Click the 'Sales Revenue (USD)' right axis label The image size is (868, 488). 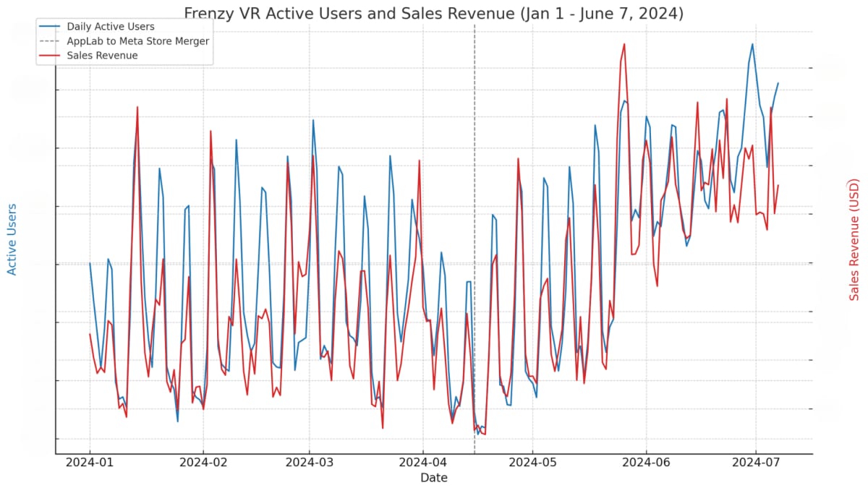point(855,239)
